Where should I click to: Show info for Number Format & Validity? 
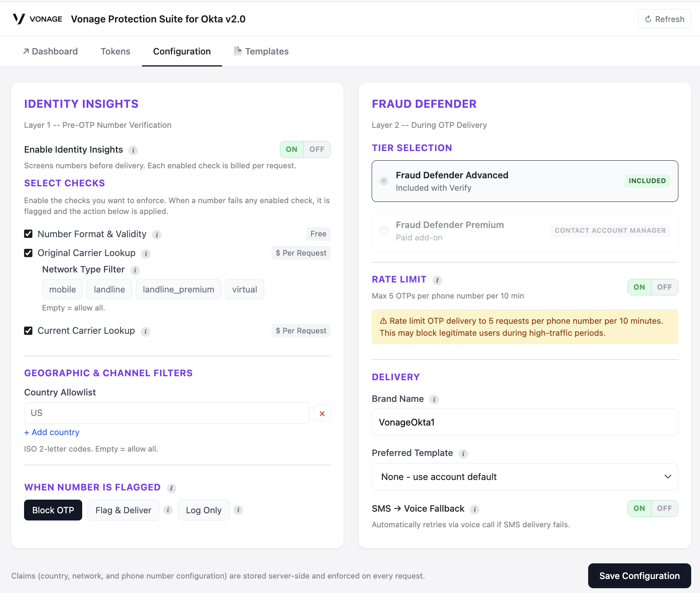click(157, 235)
